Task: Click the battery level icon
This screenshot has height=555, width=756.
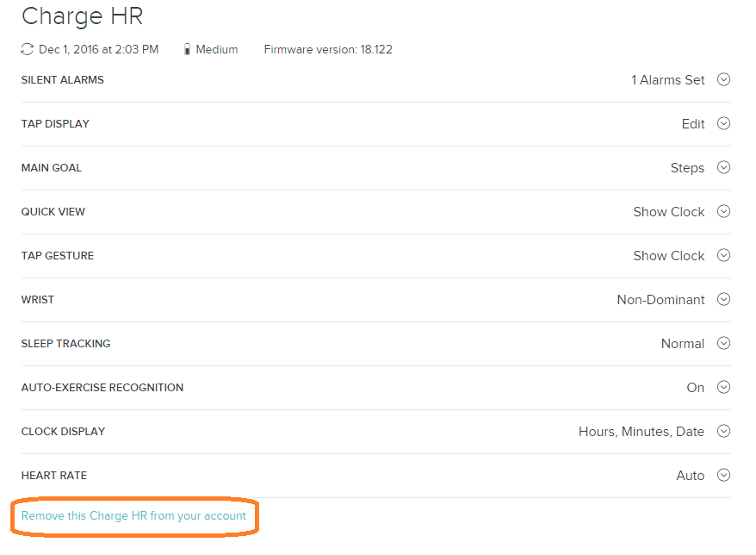Action: pyautogui.click(x=187, y=49)
